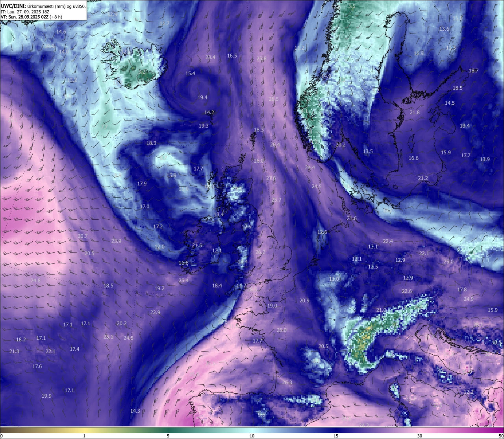This screenshot has height=439, width=504.
Task: Click the map value 16.5
Action: [x=232, y=56]
